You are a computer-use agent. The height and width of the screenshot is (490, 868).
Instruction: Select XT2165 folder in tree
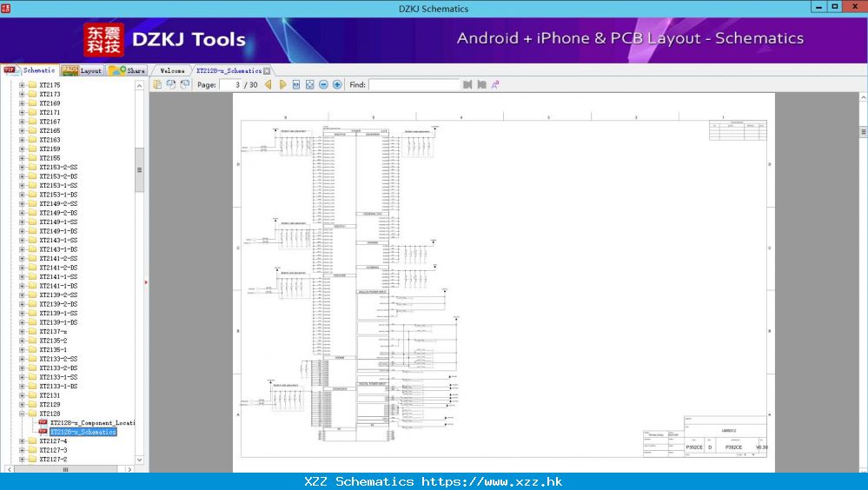pyautogui.click(x=50, y=130)
